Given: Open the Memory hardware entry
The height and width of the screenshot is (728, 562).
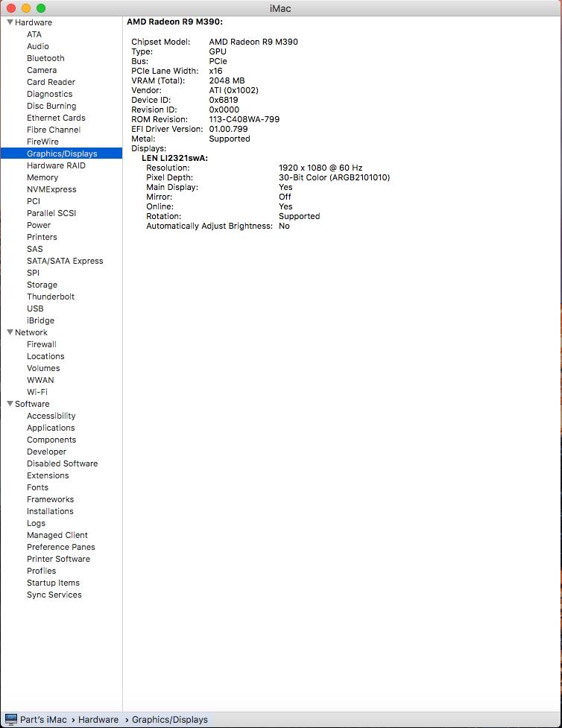Looking at the screenshot, I should (x=42, y=177).
